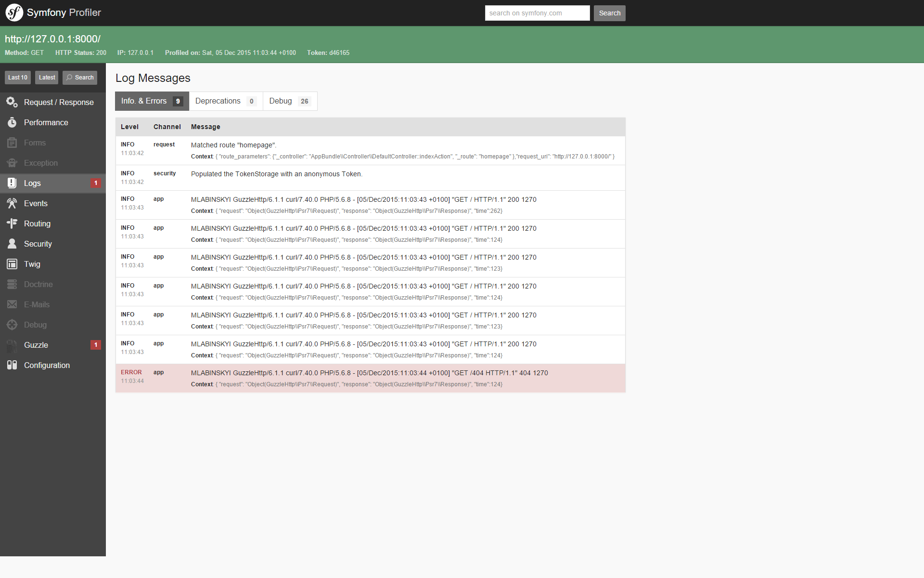Open the Configuration panel icon
Screen dimensions: 924x578
click(x=12, y=365)
